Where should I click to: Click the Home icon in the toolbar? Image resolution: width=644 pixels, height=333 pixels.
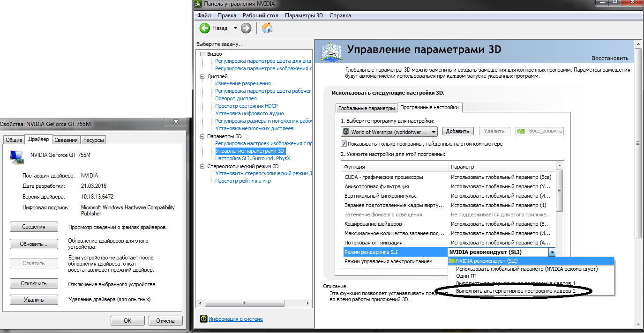coord(267,28)
